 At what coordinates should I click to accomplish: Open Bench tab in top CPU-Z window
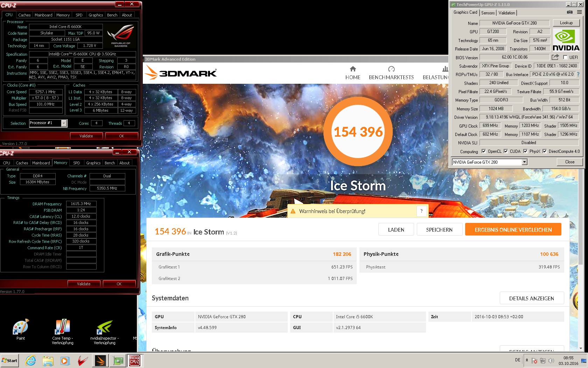click(112, 15)
